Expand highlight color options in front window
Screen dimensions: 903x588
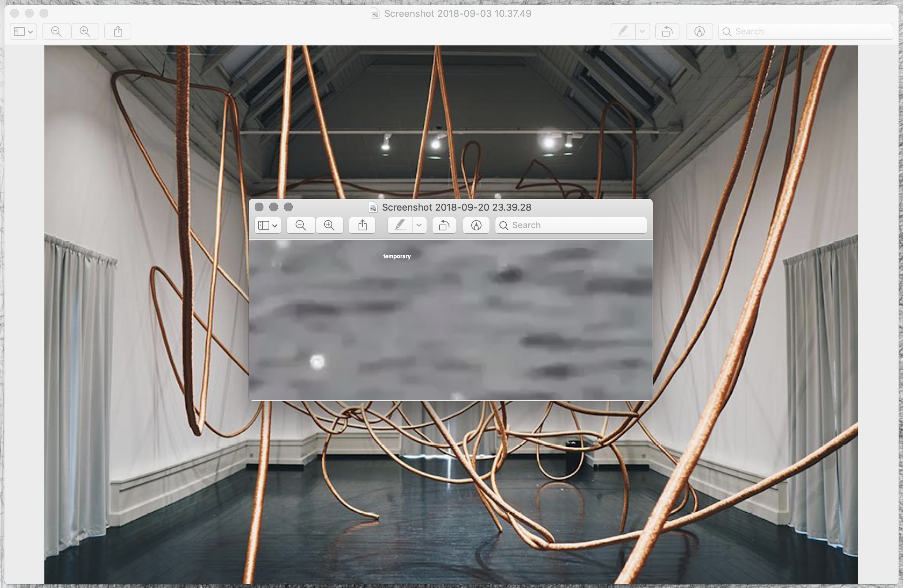[x=419, y=225]
